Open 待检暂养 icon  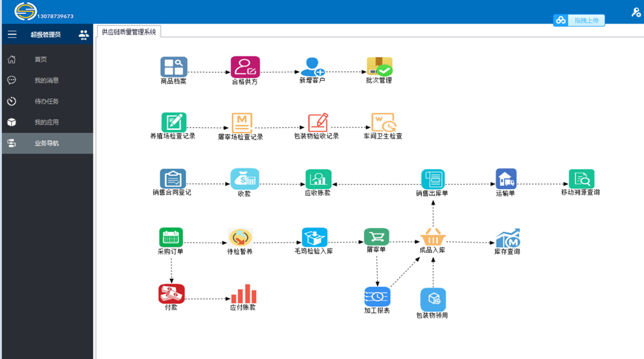pyautogui.click(x=240, y=238)
